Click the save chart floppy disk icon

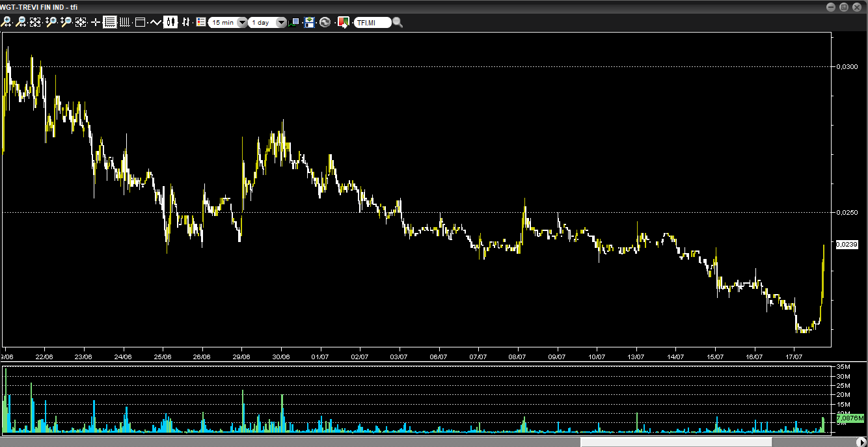tap(309, 22)
